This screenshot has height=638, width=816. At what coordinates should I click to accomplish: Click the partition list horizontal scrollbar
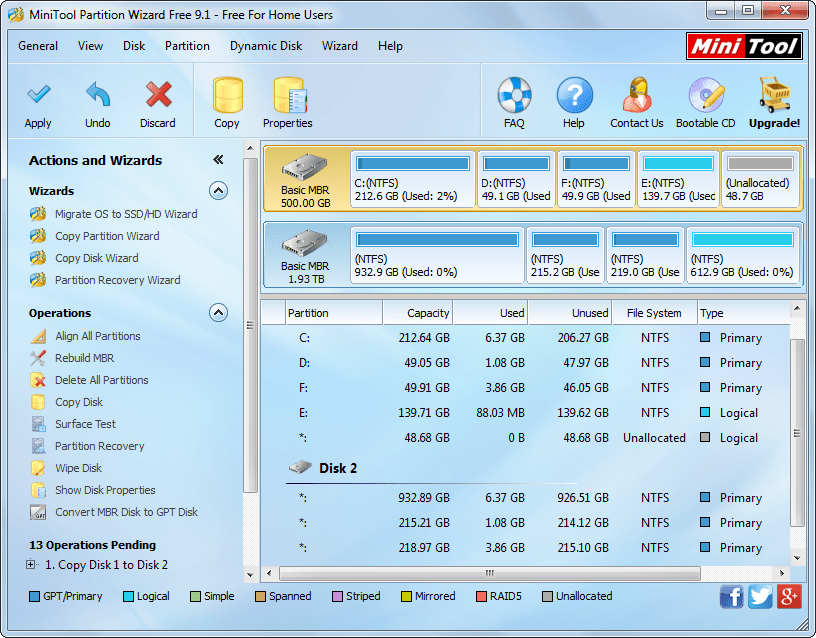pyautogui.click(x=490, y=573)
